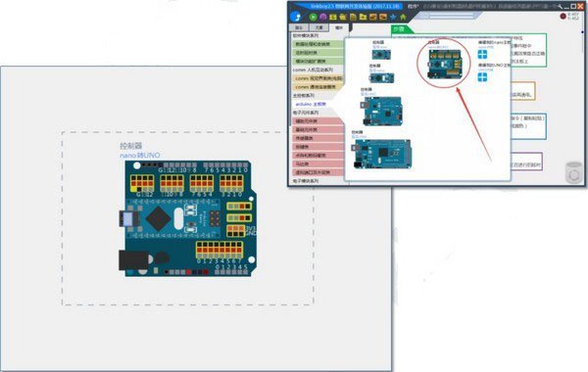Select comm 视觉界面类 category row
Screen dimensions: 588x372
pyautogui.click(x=318, y=78)
